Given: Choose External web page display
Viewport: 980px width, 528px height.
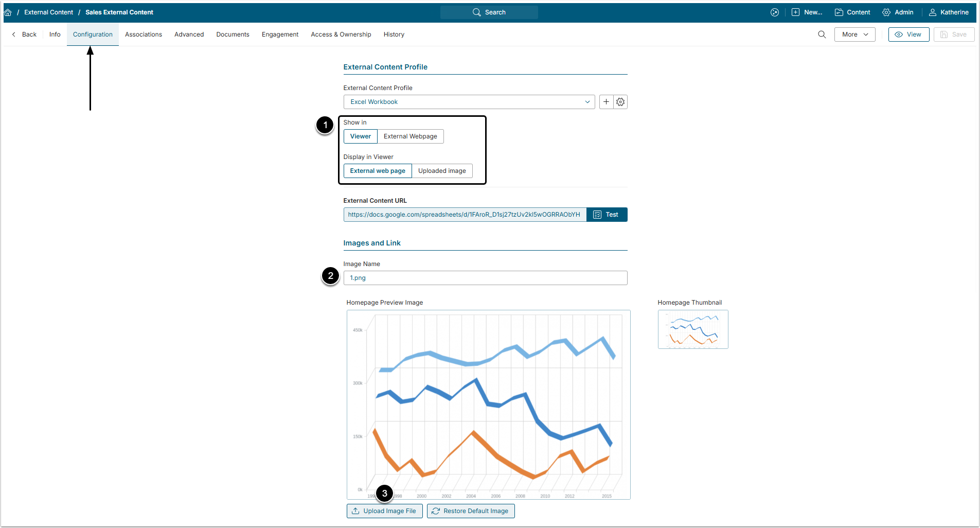Looking at the screenshot, I should (378, 171).
